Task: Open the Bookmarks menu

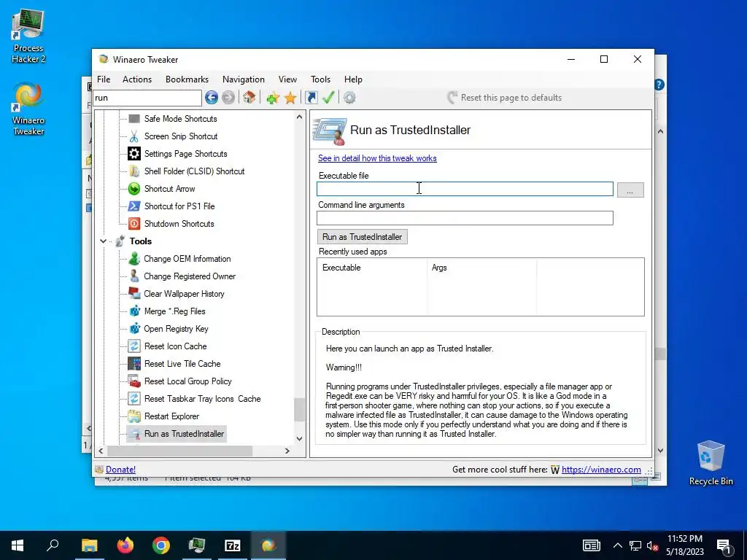Action: pos(187,79)
